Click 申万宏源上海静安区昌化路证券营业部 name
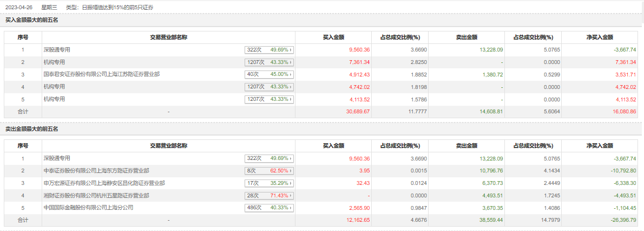 [104, 183]
